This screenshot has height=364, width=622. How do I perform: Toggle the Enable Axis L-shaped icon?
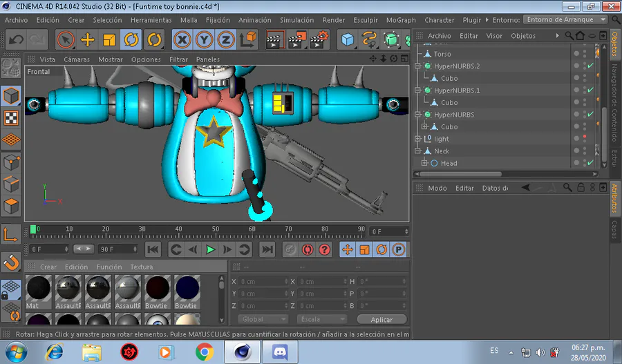pyautogui.click(x=11, y=234)
